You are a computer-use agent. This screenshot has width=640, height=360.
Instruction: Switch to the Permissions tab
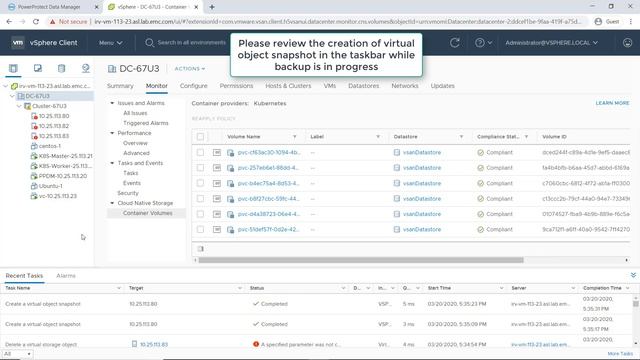click(236, 86)
